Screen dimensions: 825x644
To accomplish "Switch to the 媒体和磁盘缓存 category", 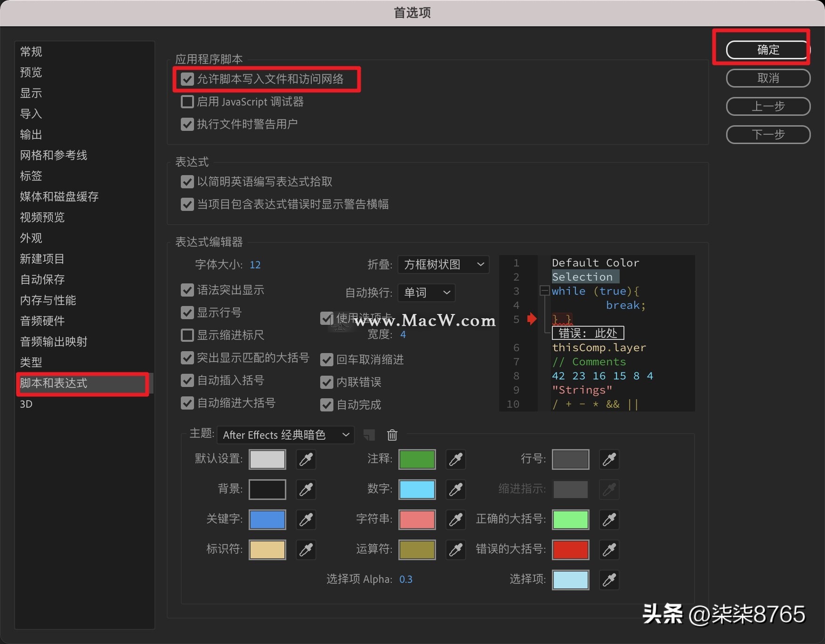I will (x=59, y=197).
